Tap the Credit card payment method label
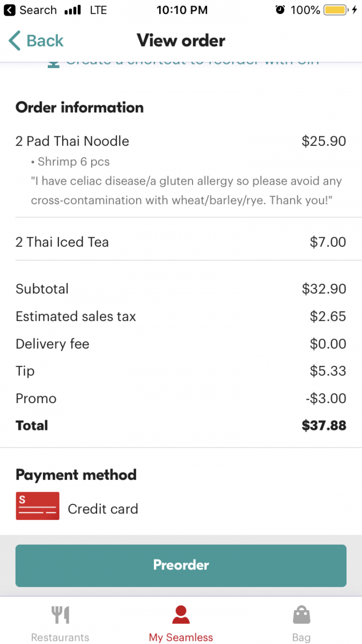 (103, 509)
